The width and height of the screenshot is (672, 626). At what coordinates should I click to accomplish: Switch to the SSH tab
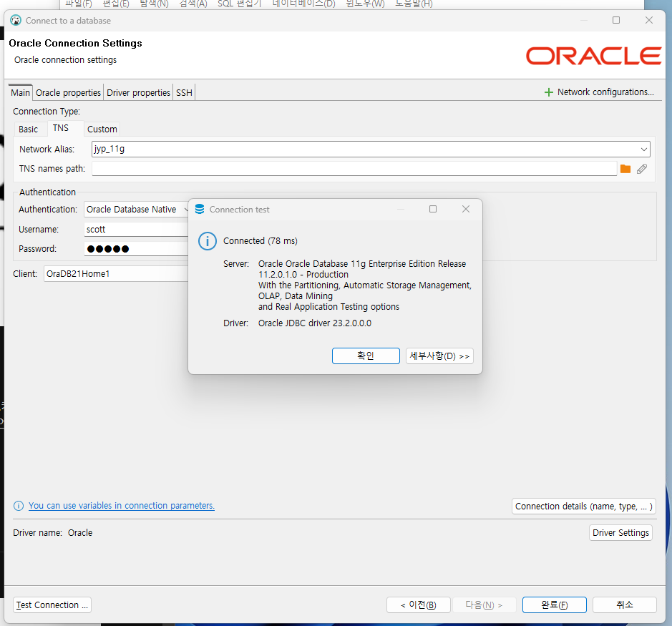(185, 92)
